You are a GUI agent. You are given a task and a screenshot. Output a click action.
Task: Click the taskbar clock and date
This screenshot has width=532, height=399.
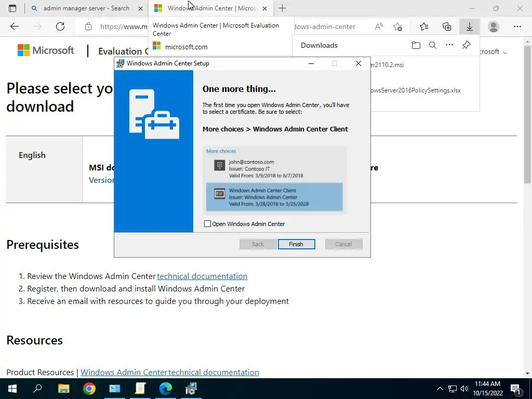[x=487, y=389]
